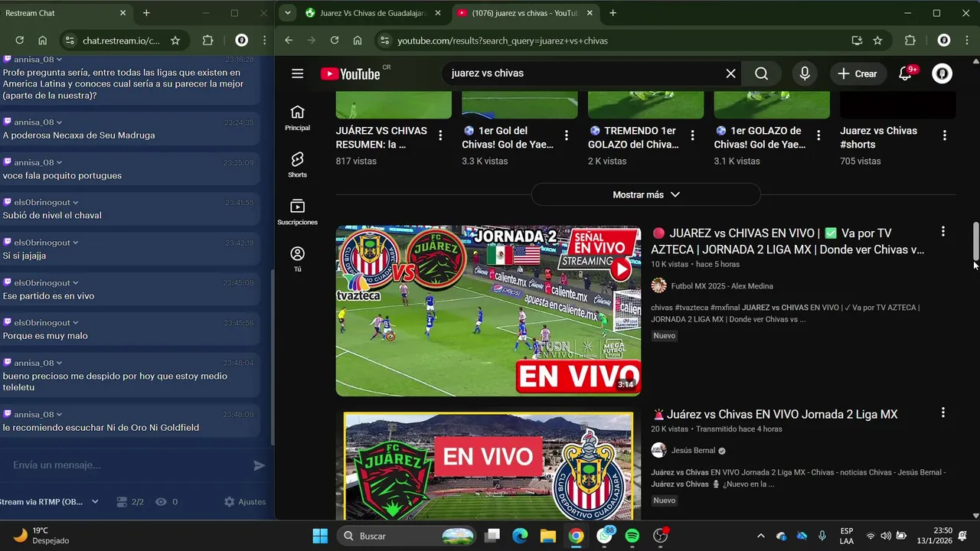Expand annisa_08 menu on Necaxa message
The height and width of the screenshot is (551, 980).
pos(59,122)
